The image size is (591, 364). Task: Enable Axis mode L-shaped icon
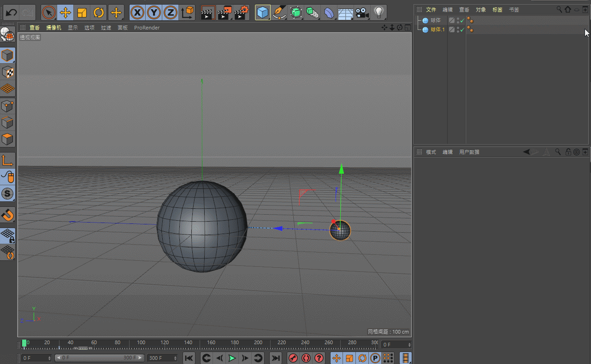tap(7, 160)
